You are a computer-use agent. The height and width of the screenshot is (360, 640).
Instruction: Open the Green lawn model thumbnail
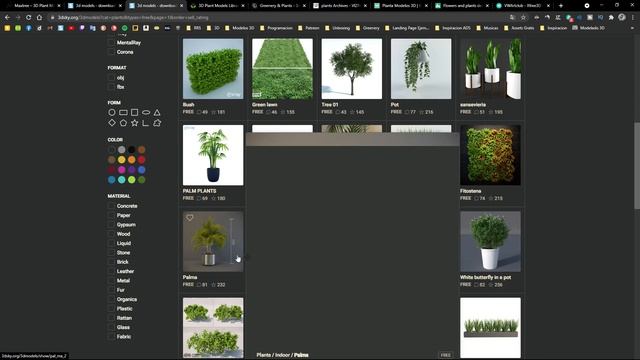[282, 69]
